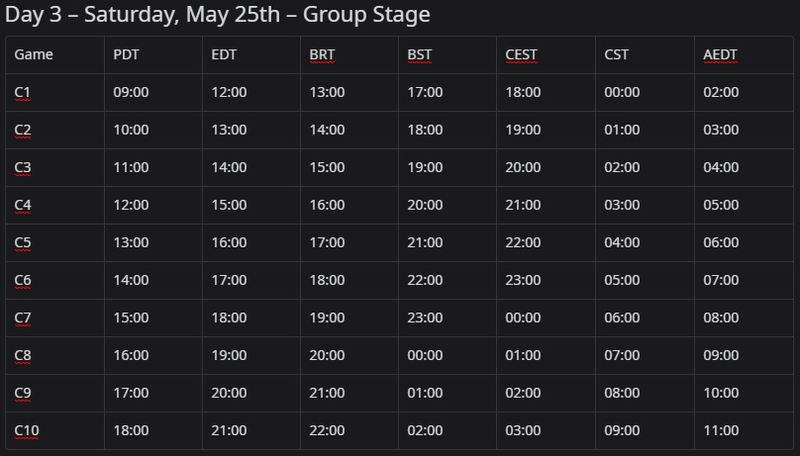Select the C3 EDT cell showing 14:00
The width and height of the screenshot is (800, 456).
coord(229,167)
